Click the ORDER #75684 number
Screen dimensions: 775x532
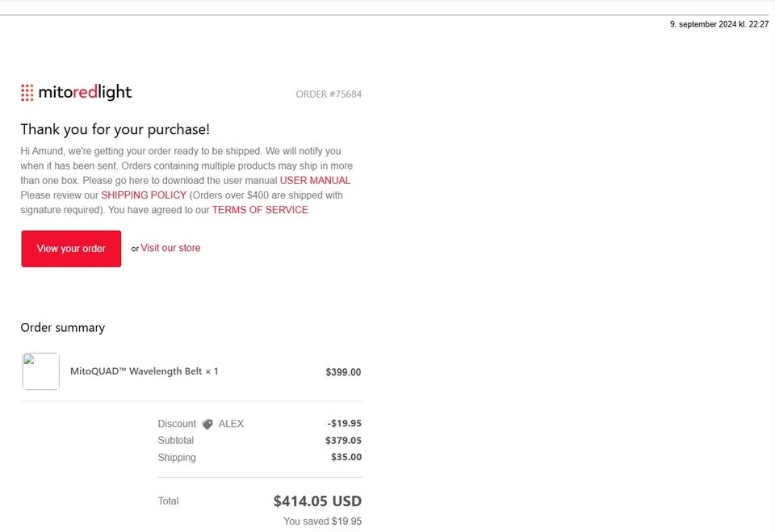(x=329, y=94)
